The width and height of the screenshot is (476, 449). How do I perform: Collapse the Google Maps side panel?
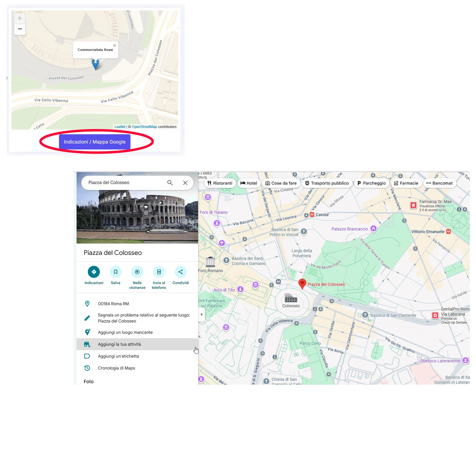click(x=202, y=314)
